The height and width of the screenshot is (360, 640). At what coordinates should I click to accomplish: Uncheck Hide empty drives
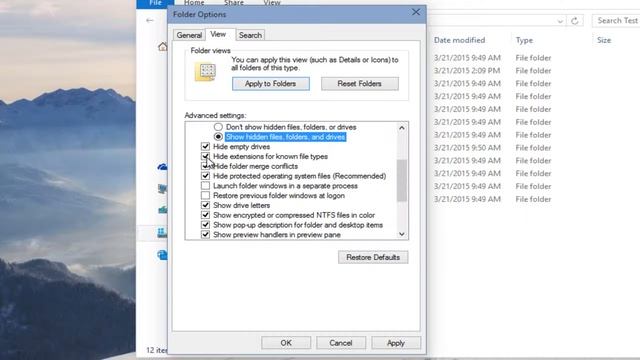pos(205,147)
